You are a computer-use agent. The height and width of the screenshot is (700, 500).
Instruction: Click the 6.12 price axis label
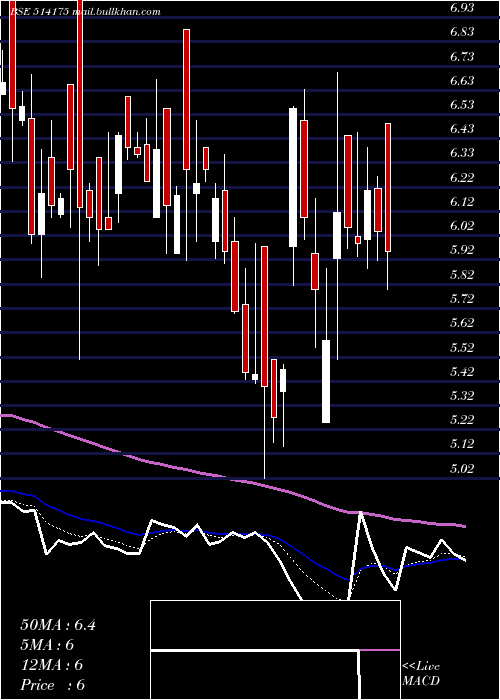462,202
